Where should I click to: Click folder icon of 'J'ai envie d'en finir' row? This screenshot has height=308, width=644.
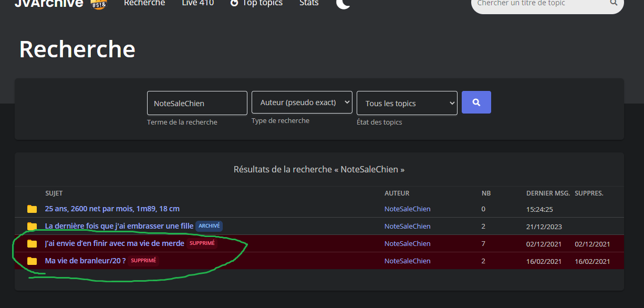coord(32,244)
